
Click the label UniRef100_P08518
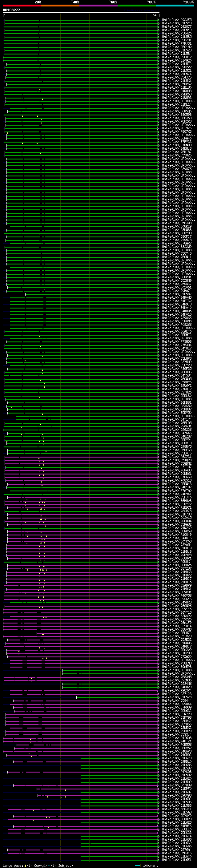(177, 481)
